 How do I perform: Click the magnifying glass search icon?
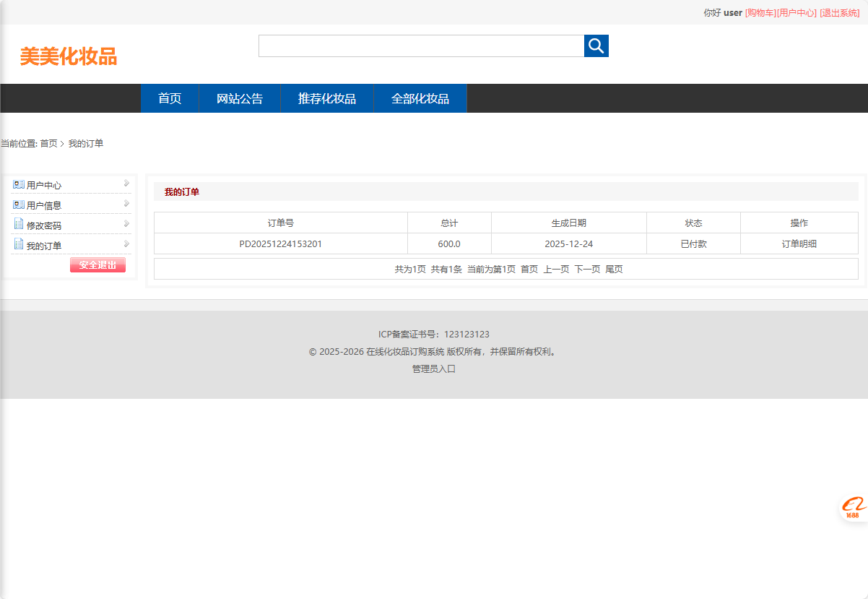(x=596, y=45)
